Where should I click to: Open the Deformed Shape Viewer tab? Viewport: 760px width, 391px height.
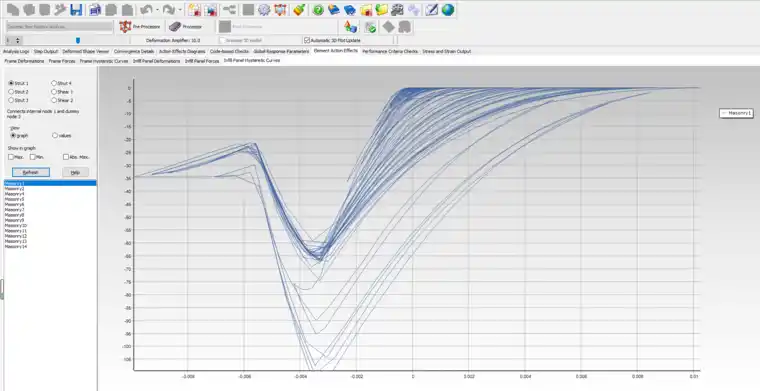[86, 51]
